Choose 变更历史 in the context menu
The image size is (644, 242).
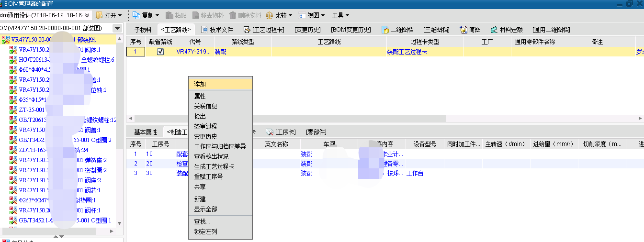[220, 136]
